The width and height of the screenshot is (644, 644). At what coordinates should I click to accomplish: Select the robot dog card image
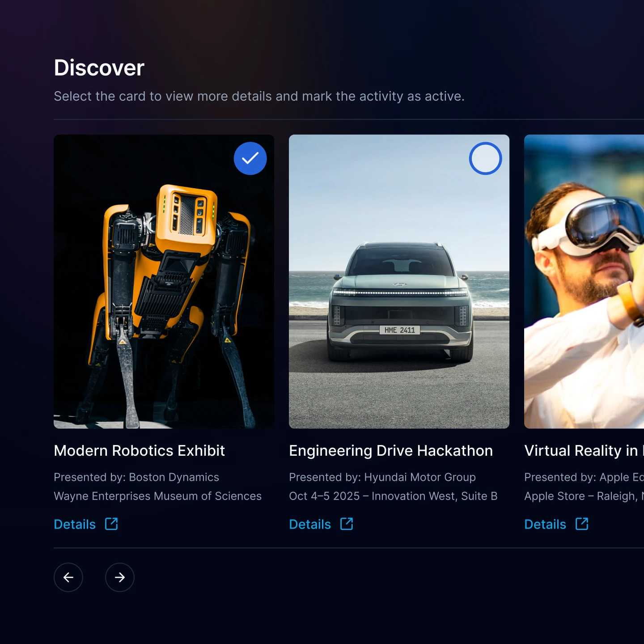pos(164,281)
